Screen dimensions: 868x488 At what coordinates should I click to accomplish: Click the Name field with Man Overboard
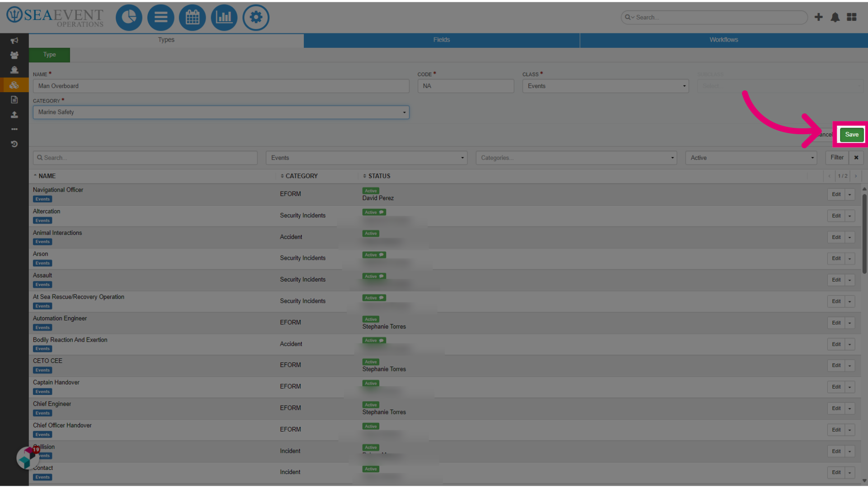click(221, 86)
